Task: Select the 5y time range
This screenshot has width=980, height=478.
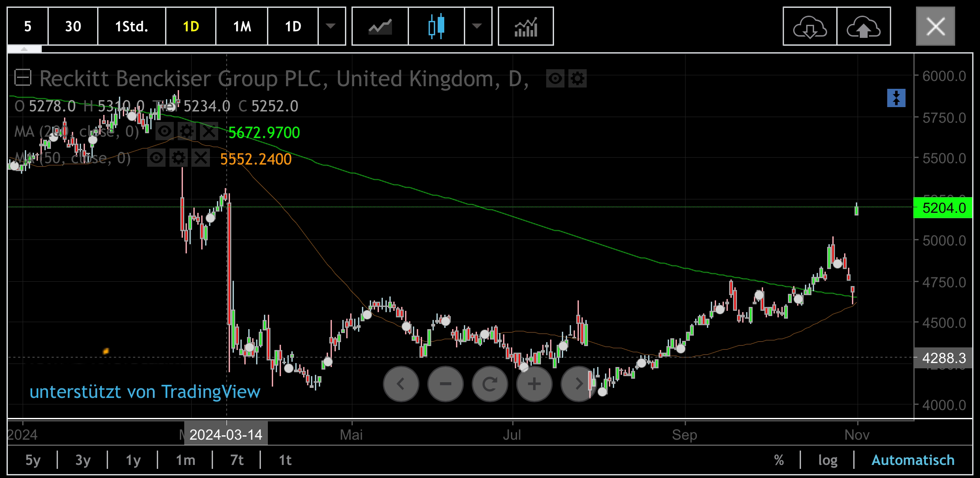Action: (x=33, y=460)
